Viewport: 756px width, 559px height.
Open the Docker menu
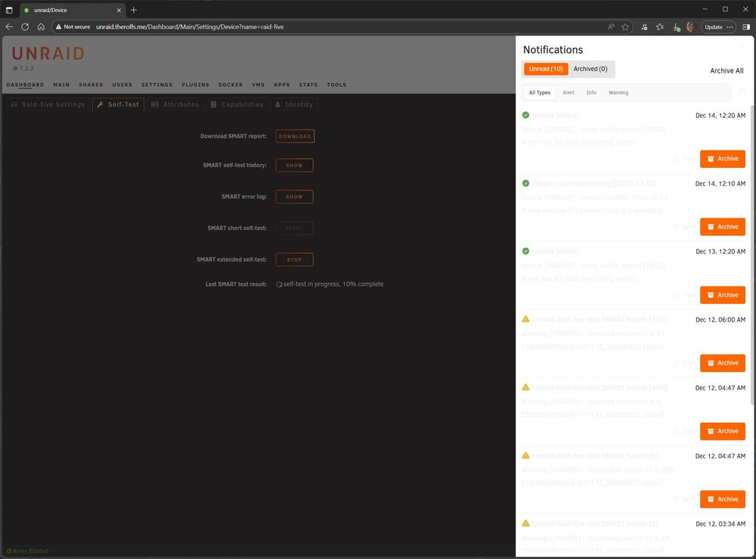click(x=231, y=85)
